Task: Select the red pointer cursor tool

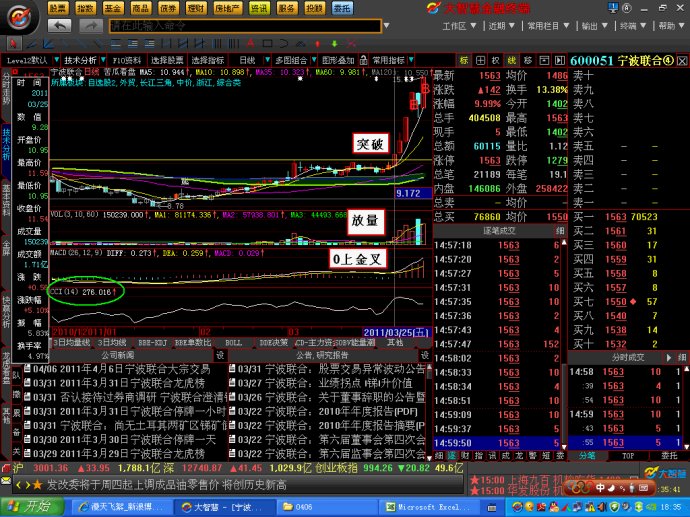Action: (13, 44)
